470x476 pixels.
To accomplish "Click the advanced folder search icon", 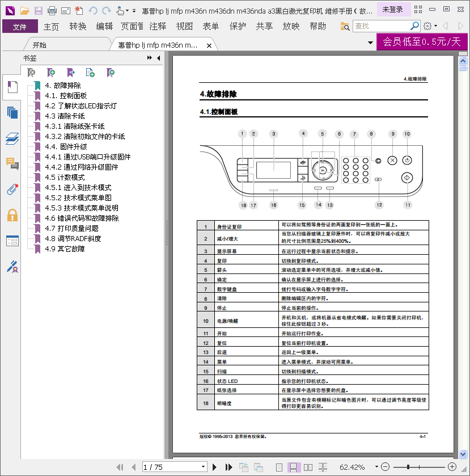I will click(345, 27).
